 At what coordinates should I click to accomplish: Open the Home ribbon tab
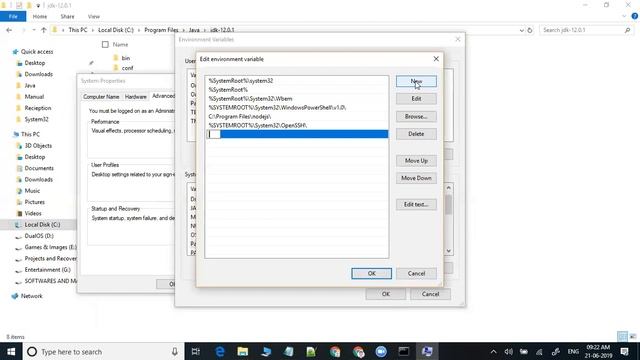(40, 17)
